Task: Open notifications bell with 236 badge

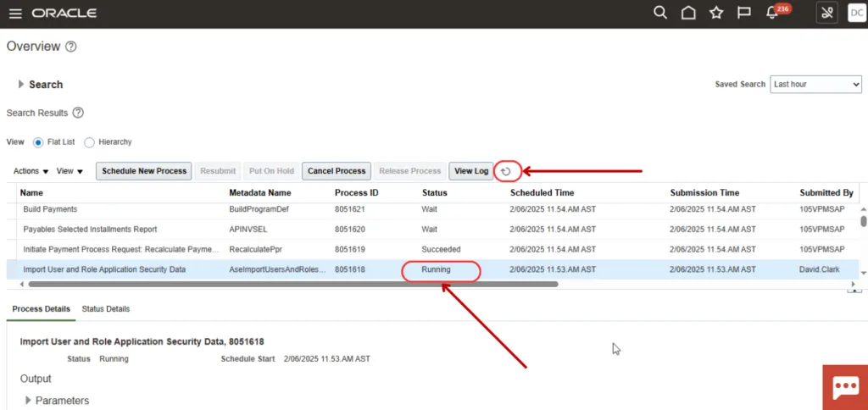Action: (772, 13)
